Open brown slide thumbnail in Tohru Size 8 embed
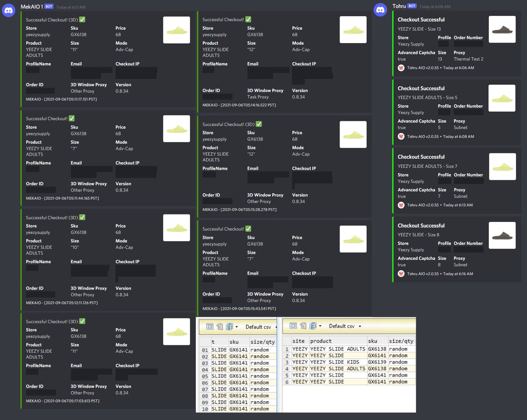 502,235
